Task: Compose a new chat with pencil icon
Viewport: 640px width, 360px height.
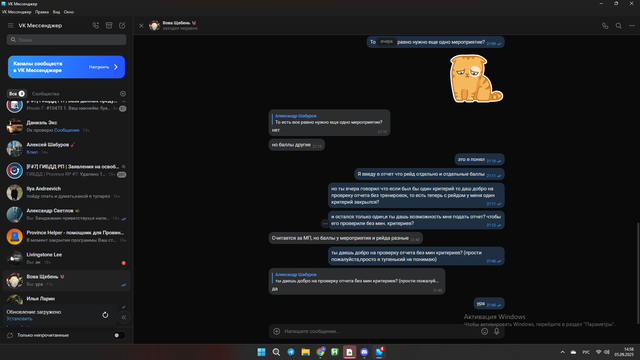Action: 122,25
